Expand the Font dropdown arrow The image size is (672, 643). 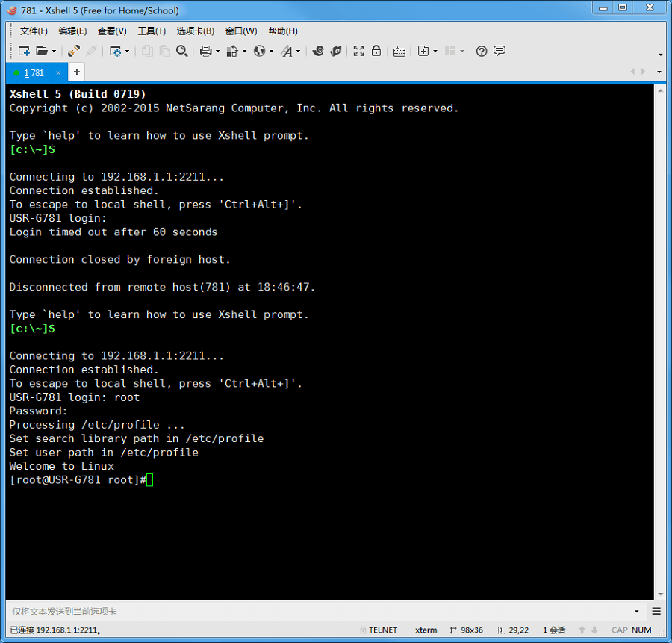[x=298, y=52]
